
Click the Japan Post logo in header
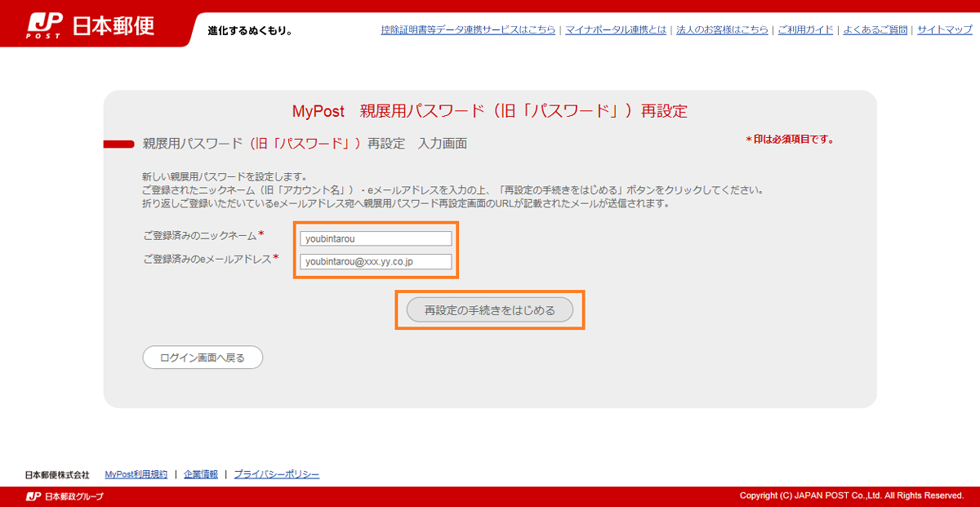pos(90,27)
